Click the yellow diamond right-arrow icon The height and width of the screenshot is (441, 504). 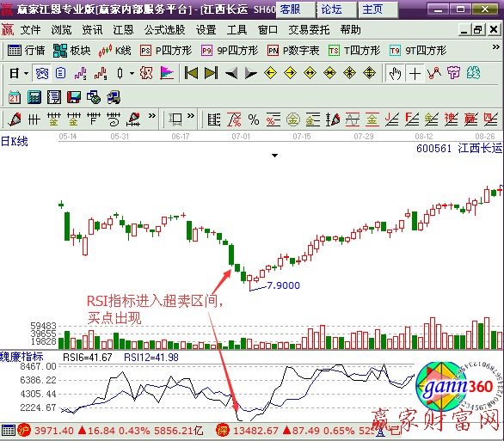(290, 73)
